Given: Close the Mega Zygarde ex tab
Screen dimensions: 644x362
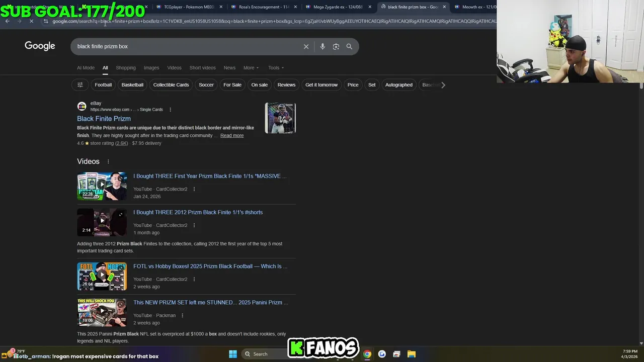Looking at the screenshot, I should tap(370, 7).
